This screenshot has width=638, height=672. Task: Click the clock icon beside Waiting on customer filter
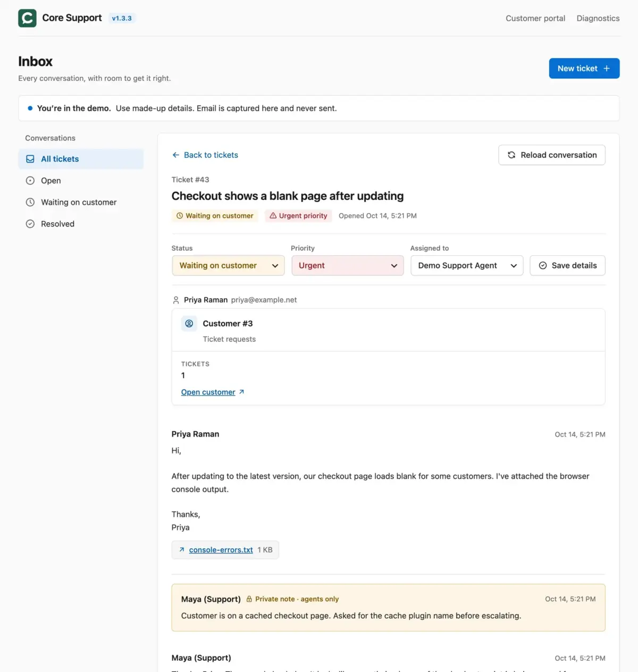(x=30, y=203)
